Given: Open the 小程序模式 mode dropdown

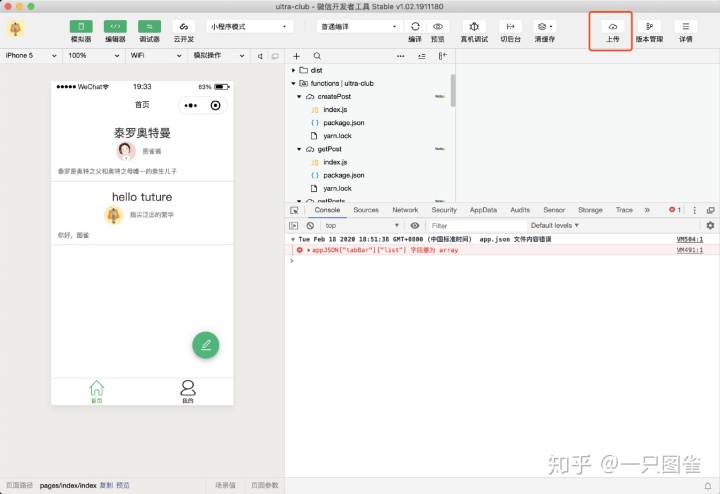Looking at the screenshot, I should (249, 27).
